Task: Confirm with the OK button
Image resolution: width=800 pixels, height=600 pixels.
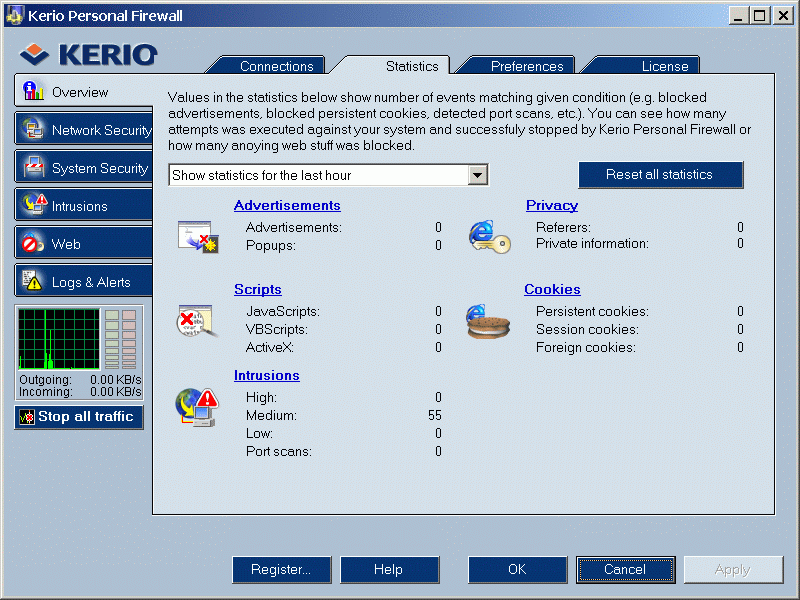Action: pyautogui.click(x=517, y=569)
